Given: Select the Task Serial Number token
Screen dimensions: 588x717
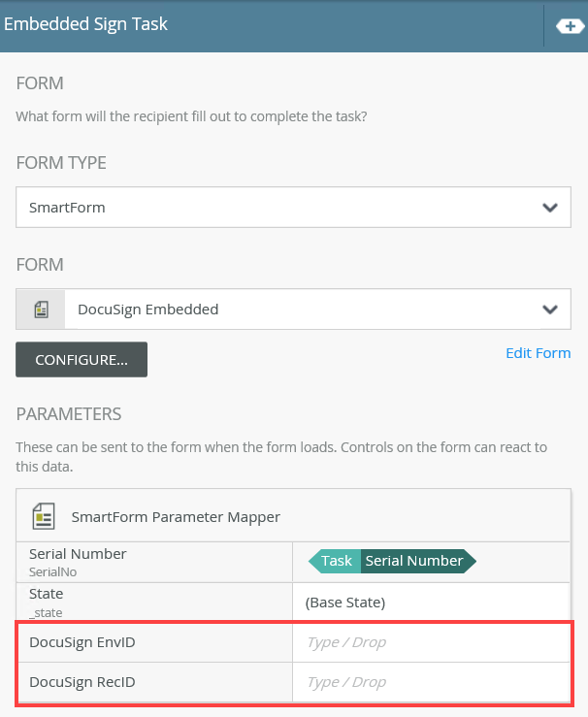Looking at the screenshot, I should click(x=392, y=561).
